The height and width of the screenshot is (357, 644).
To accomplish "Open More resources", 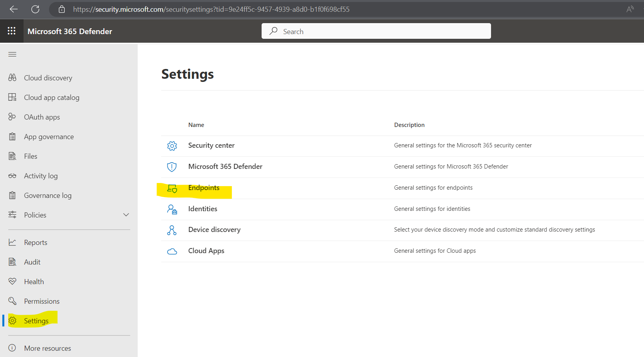I will point(47,348).
